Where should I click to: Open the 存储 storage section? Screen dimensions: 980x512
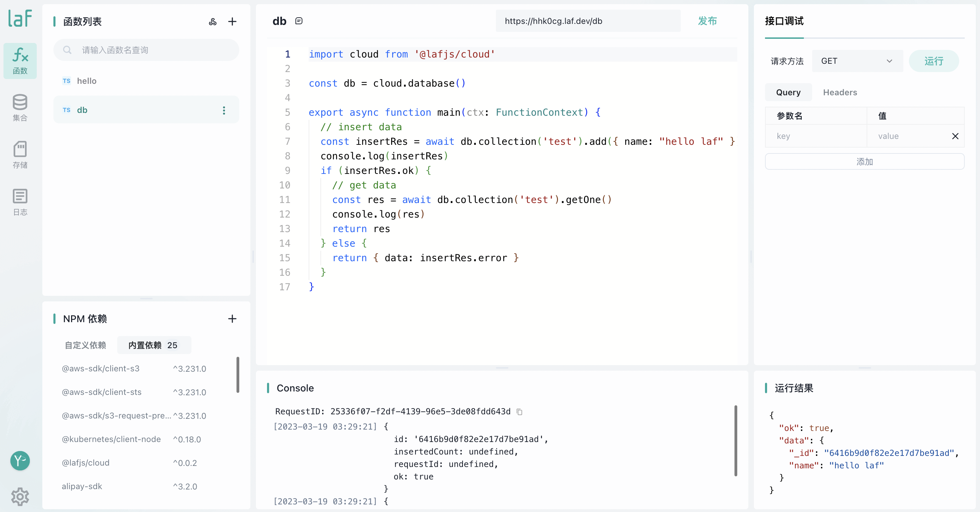click(20, 155)
